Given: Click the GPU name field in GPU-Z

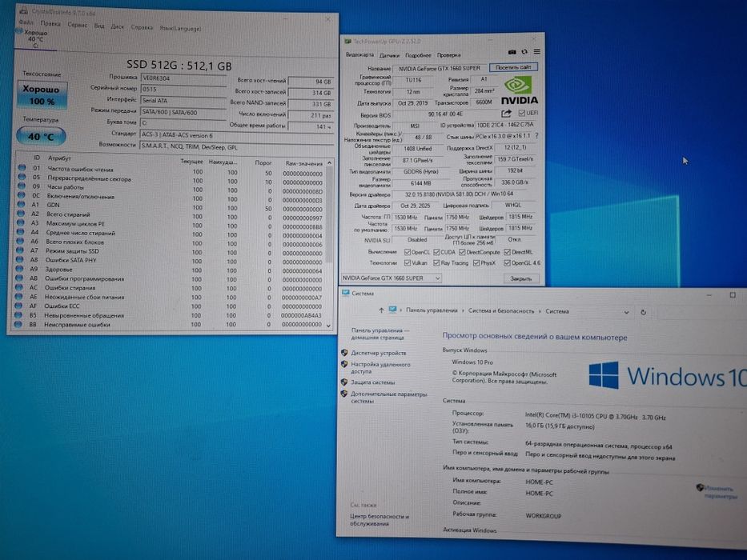Looking at the screenshot, I should [440, 68].
